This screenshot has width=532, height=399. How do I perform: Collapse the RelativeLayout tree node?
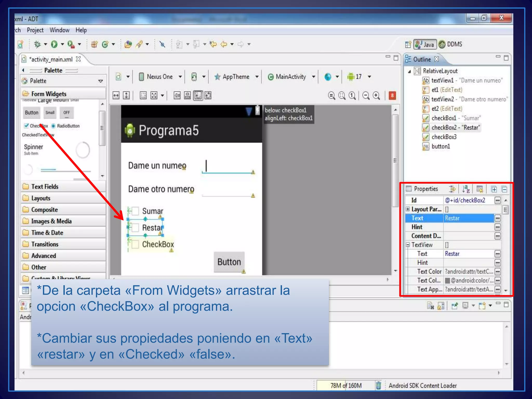[409, 71]
